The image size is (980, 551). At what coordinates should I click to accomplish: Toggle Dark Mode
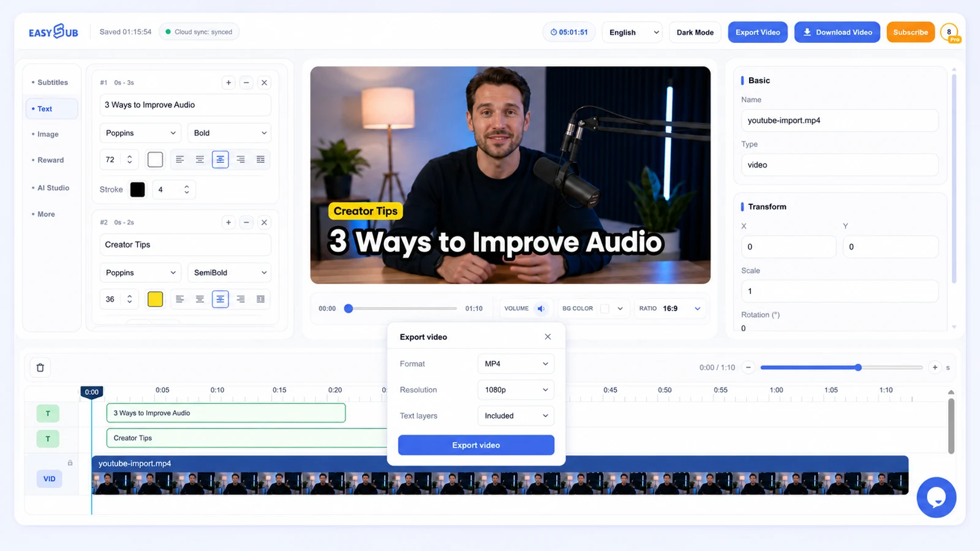point(695,32)
